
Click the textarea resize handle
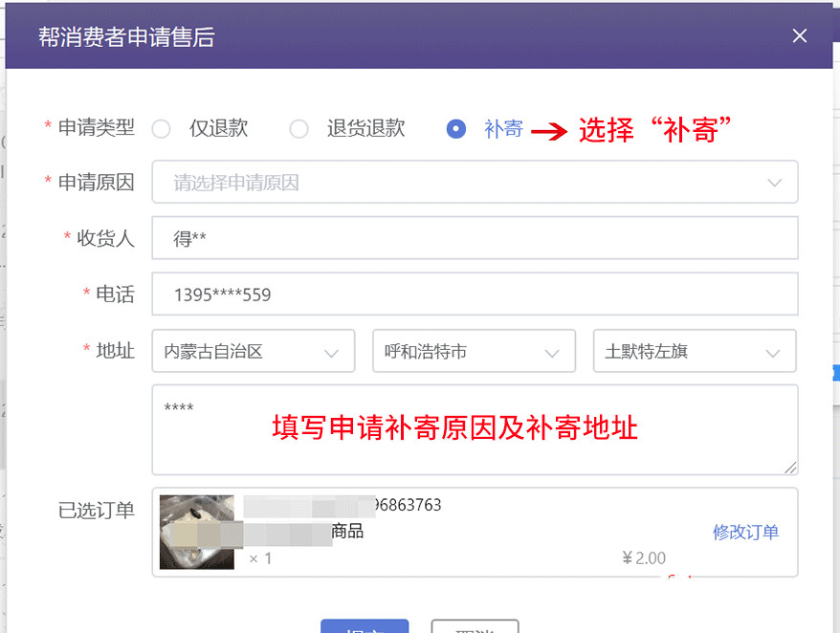click(x=792, y=467)
